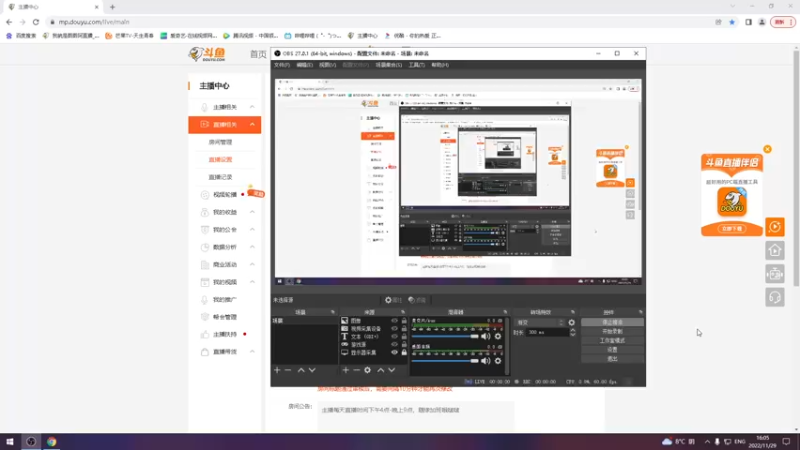Collapse the 直播相关 sidebar section
800x450 pixels.
coord(252,124)
